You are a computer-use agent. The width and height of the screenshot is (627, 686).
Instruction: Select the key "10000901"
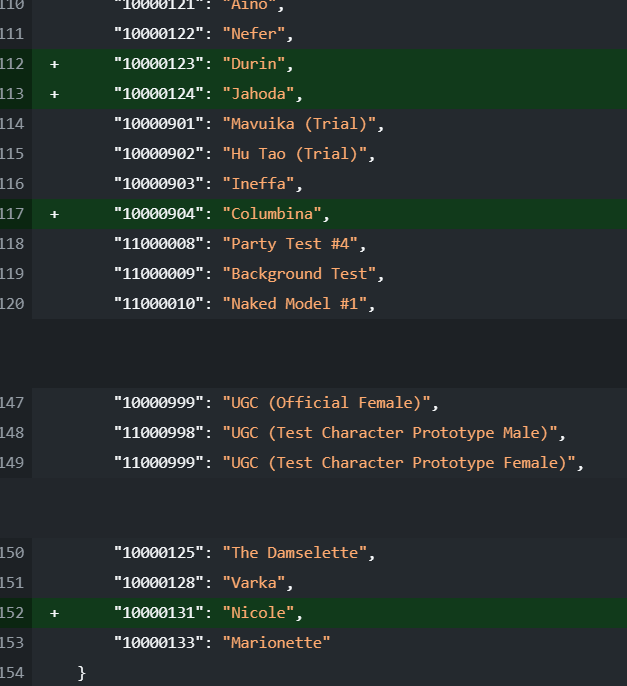pyautogui.click(x=158, y=124)
